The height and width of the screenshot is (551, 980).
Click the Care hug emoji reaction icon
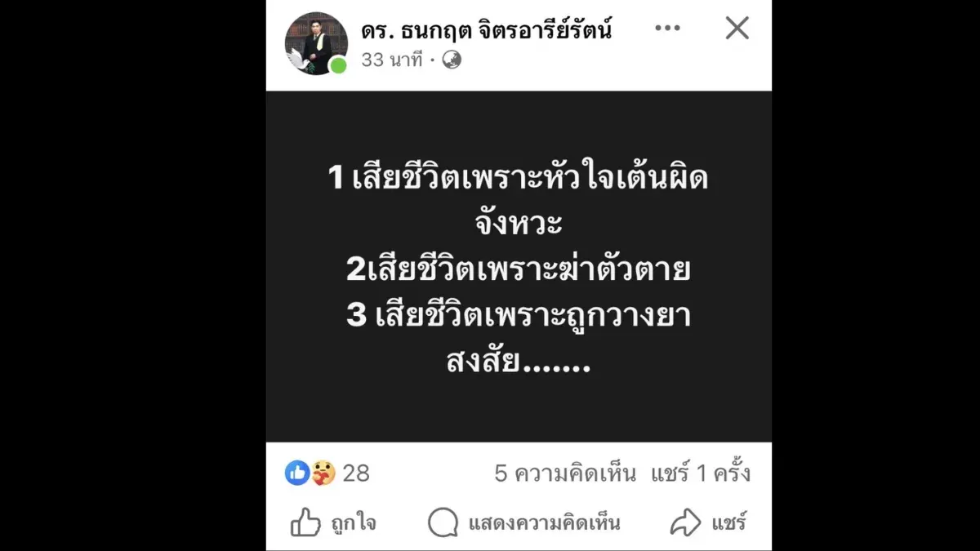coord(323,473)
